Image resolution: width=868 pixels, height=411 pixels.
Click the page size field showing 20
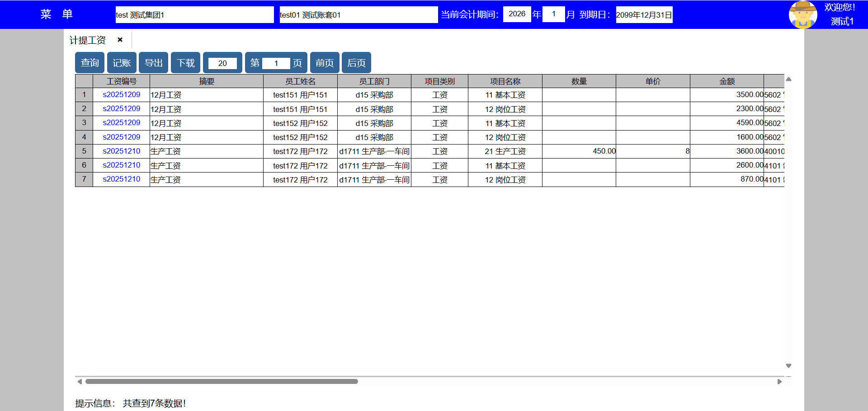[x=222, y=63]
